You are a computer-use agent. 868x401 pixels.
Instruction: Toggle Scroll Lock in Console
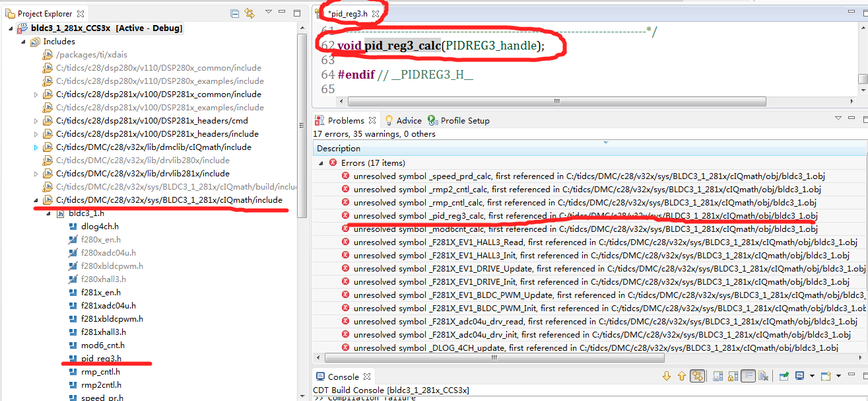pyautogui.click(x=733, y=376)
